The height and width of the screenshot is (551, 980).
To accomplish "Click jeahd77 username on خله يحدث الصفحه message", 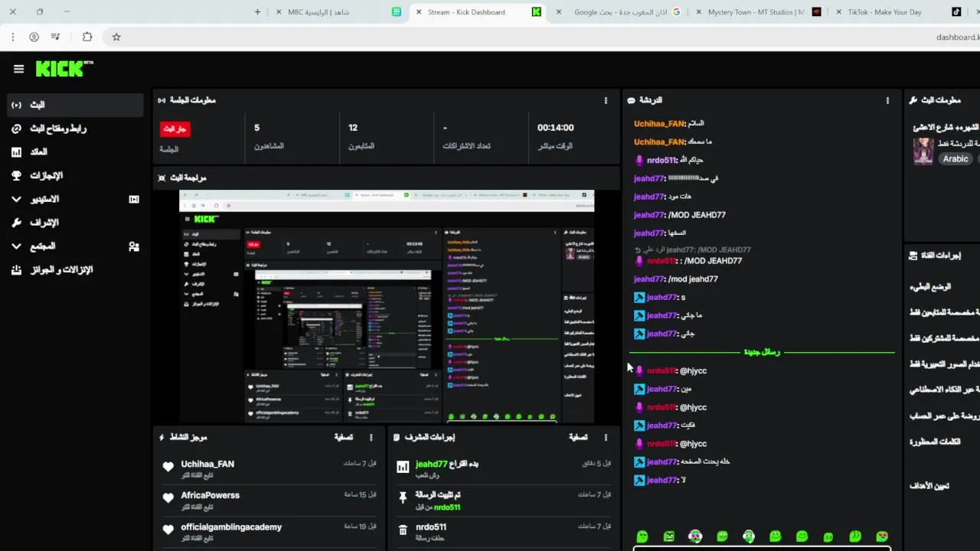I will point(662,461).
